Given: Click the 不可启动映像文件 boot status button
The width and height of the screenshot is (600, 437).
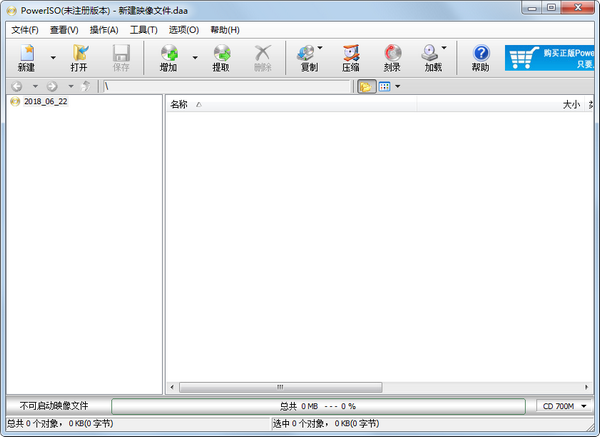Looking at the screenshot, I should click(55, 406).
